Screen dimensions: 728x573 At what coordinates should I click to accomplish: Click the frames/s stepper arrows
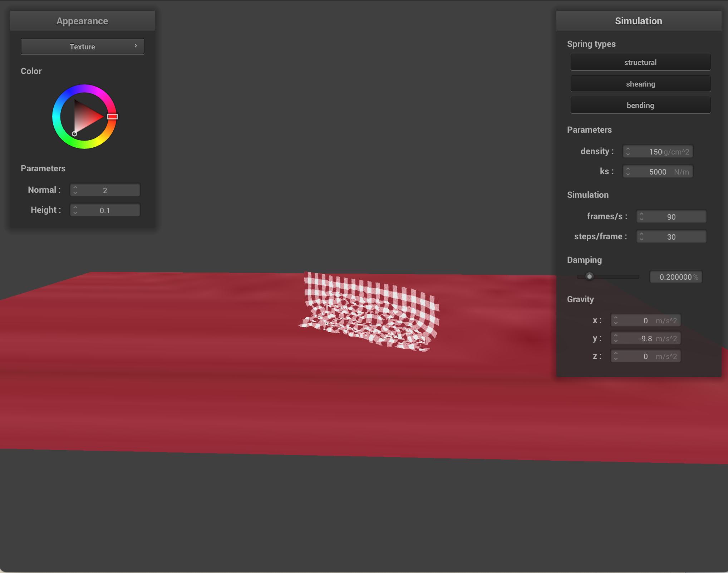pos(641,216)
